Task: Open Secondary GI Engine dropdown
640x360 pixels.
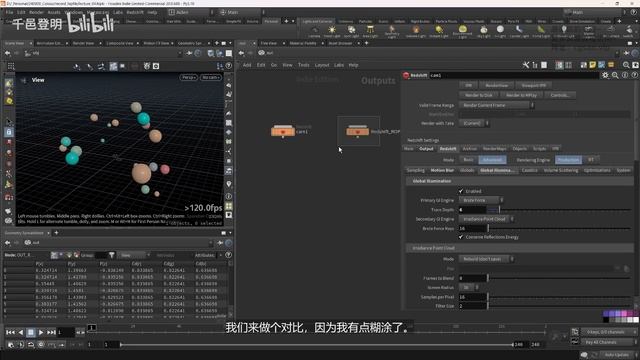Action: pos(487,219)
